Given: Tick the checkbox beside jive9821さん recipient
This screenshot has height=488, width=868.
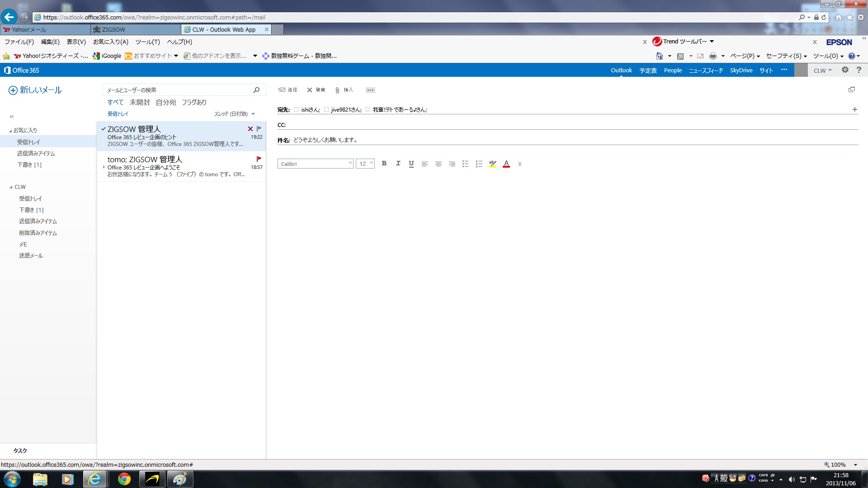Looking at the screenshot, I should pyautogui.click(x=326, y=109).
